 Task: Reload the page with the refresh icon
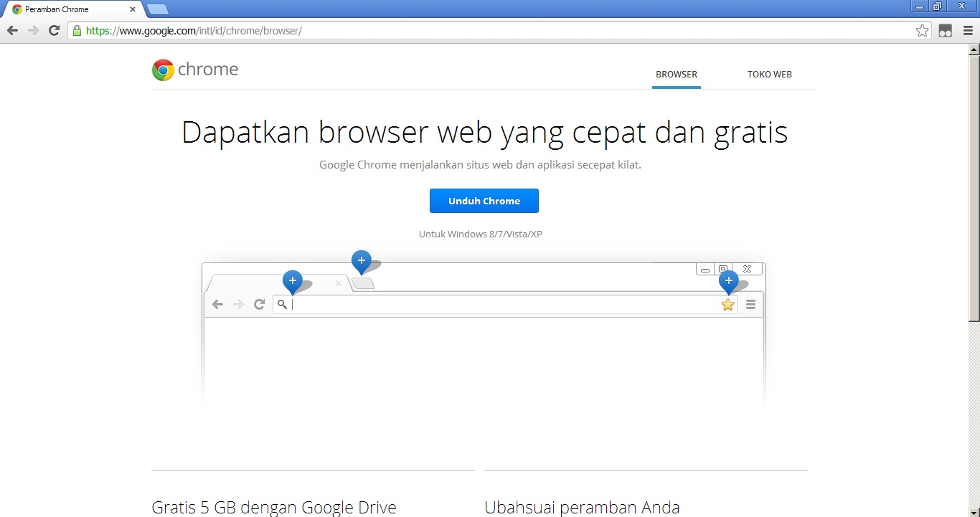pyautogui.click(x=54, y=31)
